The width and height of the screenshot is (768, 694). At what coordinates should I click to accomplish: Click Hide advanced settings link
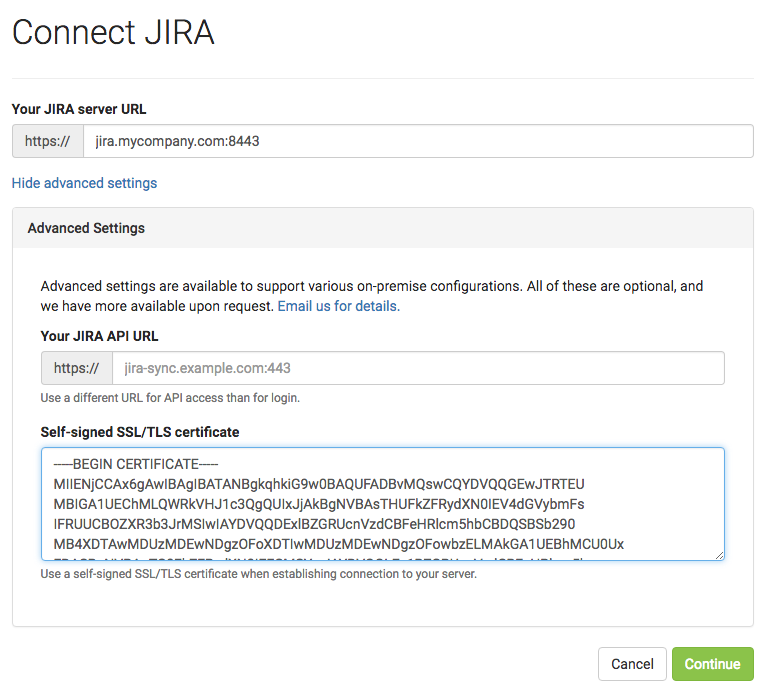click(84, 183)
